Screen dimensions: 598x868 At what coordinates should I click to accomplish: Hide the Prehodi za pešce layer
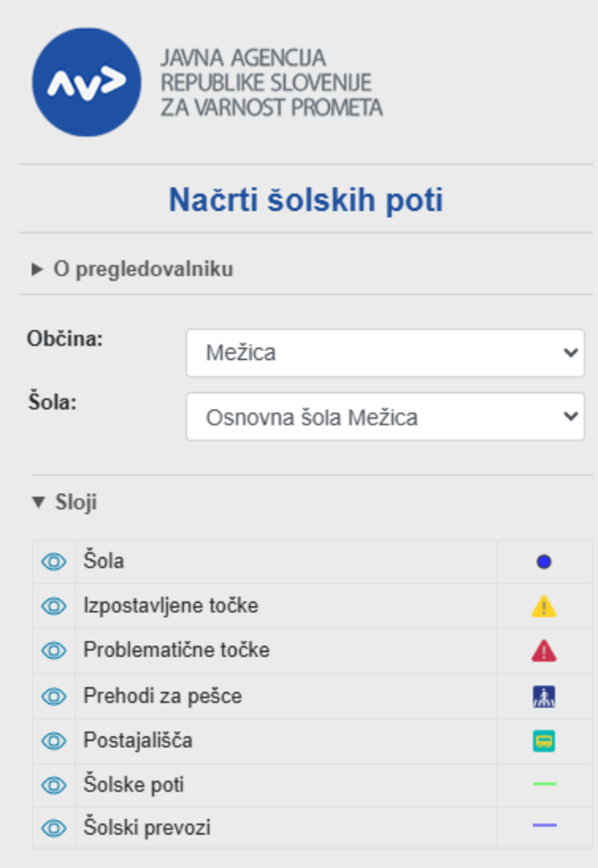[x=54, y=697]
